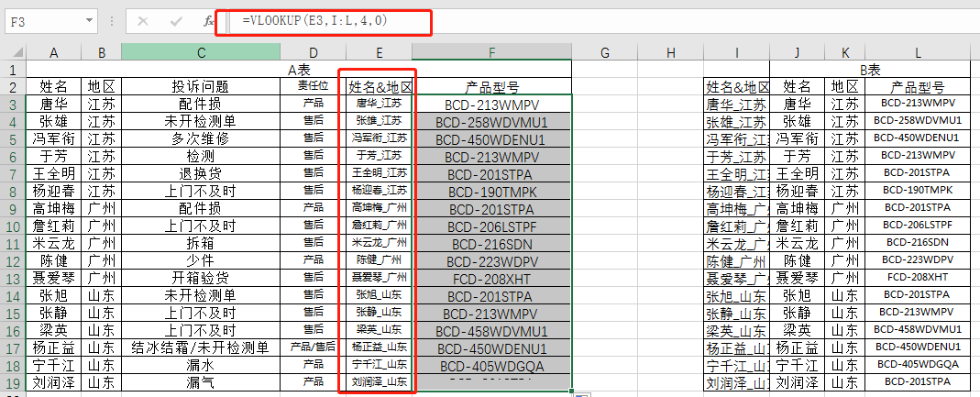Viewport: 980px width, 397px height.
Task: Click cell K9 广州 in B表
Action: point(845,207)
